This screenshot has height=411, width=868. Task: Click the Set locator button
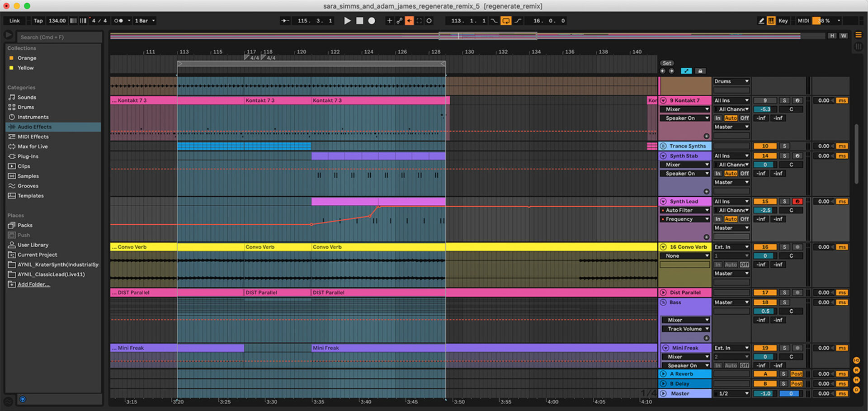pyautogui.click(x=667, y=63)
